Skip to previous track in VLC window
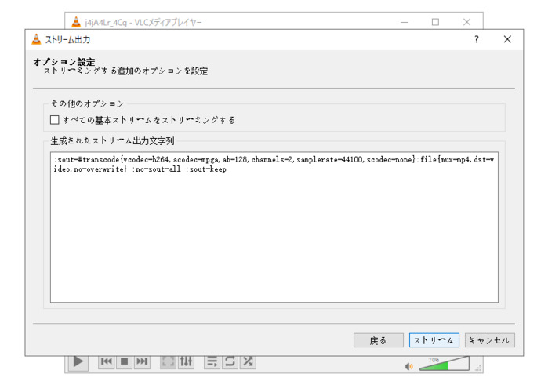559x392 pixels. (x=107, y=361)
